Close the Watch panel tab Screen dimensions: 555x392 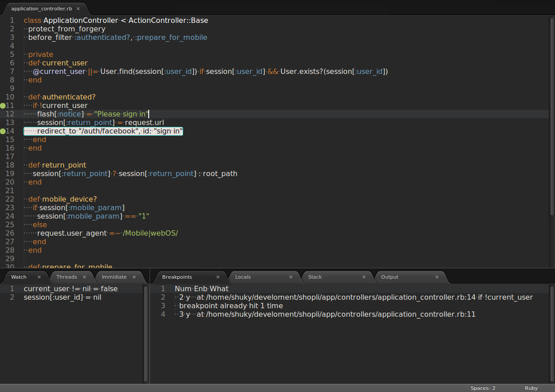(x=39, y=277)
